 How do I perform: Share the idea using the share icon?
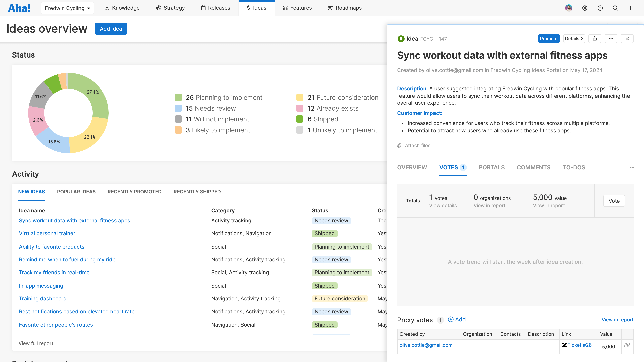coord(595,38)
